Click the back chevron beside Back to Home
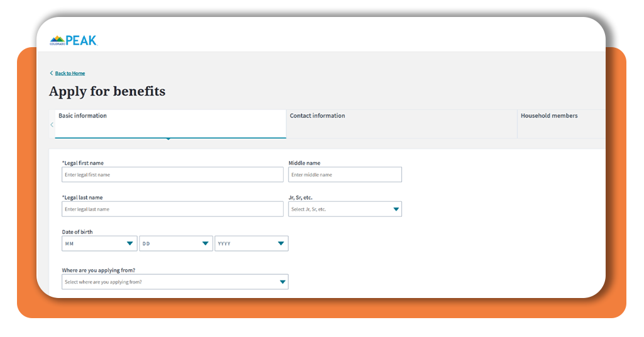 [x=52, y=73]
